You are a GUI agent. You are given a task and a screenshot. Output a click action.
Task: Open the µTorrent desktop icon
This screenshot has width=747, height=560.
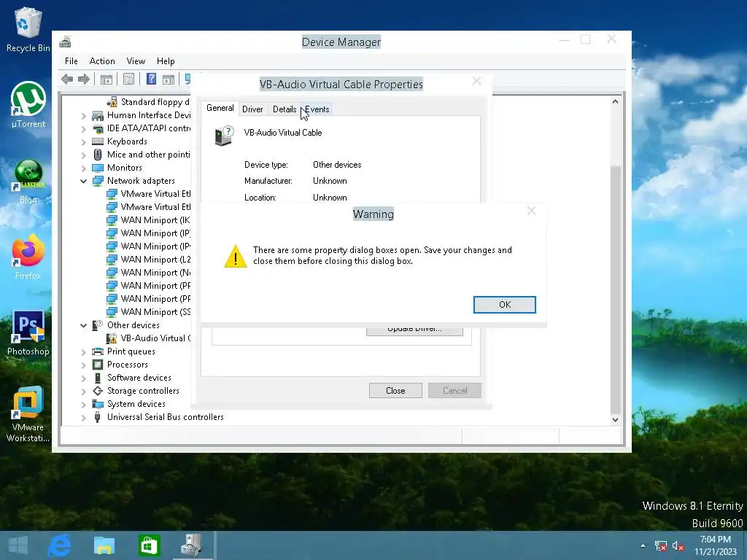point(28,105)
